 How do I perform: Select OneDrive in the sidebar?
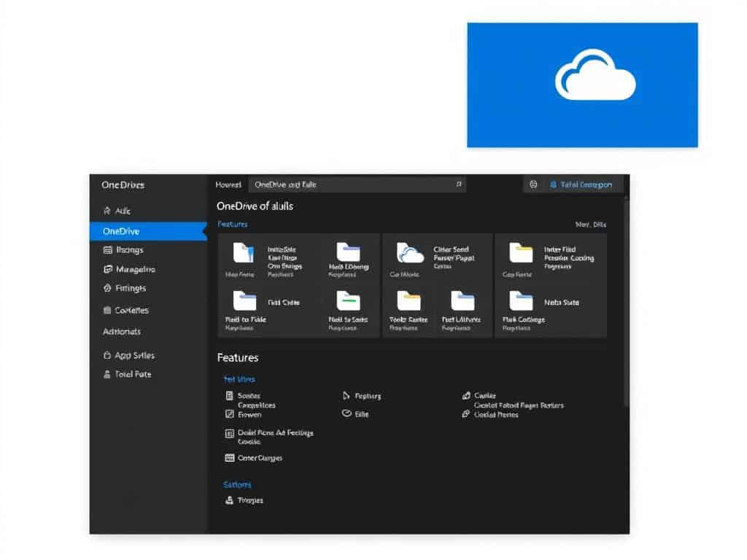coord(148,231)
